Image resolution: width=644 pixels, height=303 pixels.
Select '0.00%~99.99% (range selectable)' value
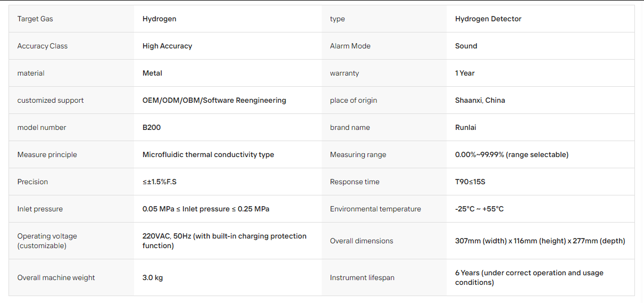[x=512, y=154]
